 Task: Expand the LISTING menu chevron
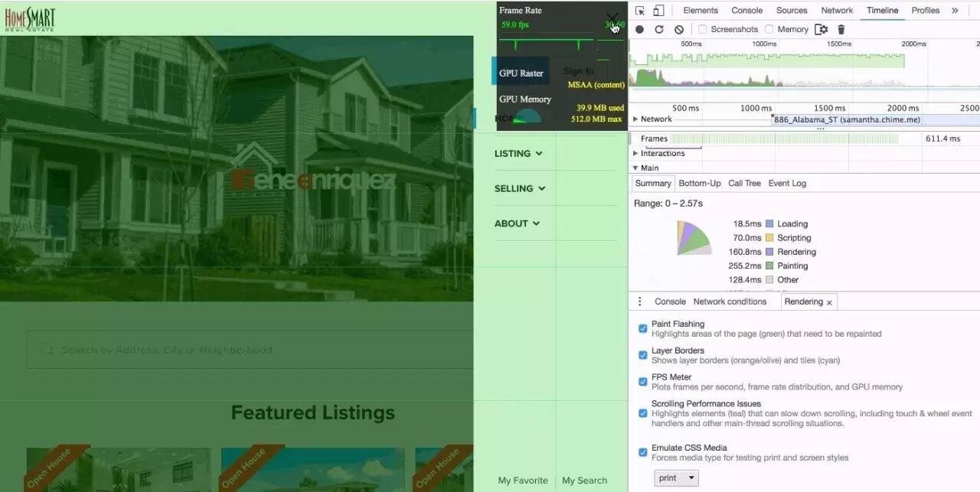539,154
